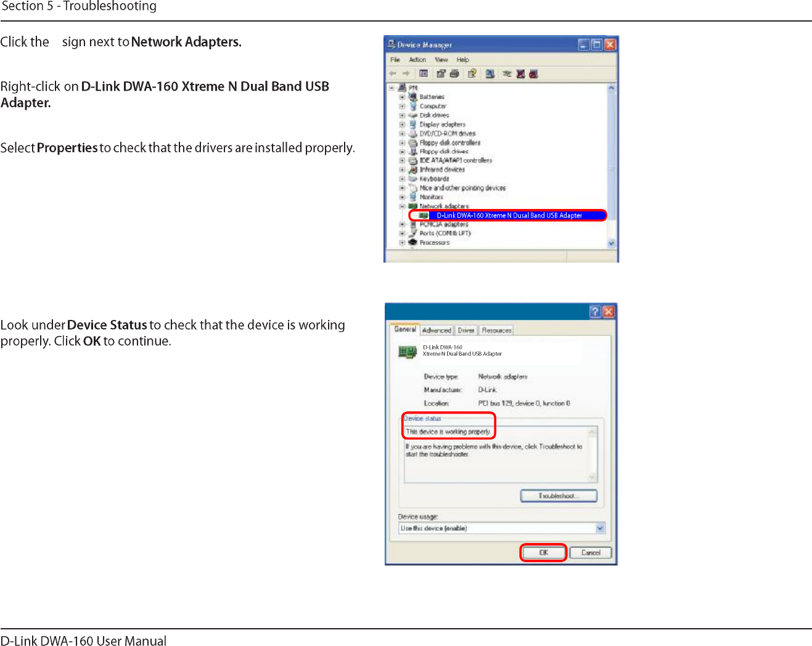This screenshot has height=646, width=812.
Task: Click the red-X Uninstall toolbar icon
Action: [x=521, y=74]
